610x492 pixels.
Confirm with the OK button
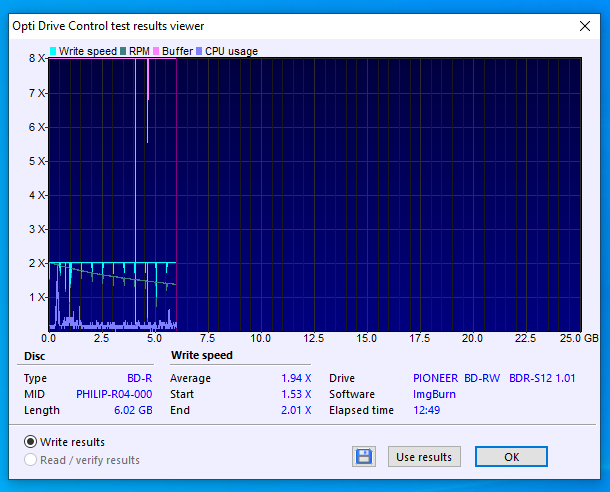tap(511, 457)
